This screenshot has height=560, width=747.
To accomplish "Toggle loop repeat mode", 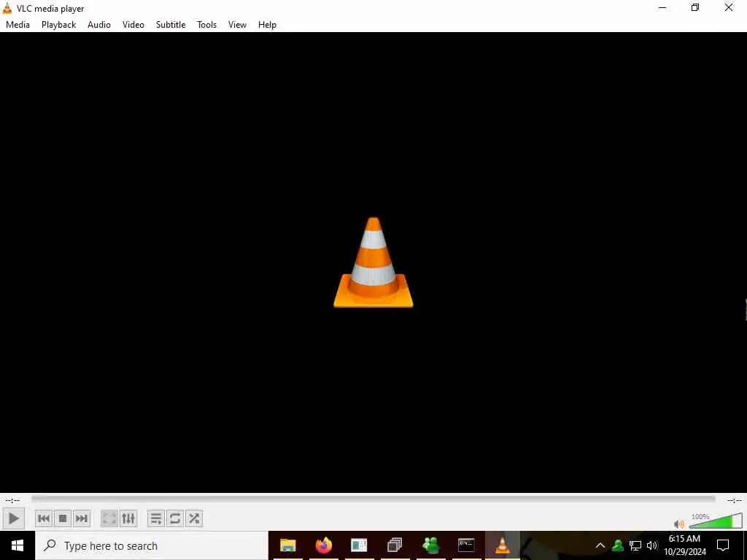I will click(x=175, y=518).
